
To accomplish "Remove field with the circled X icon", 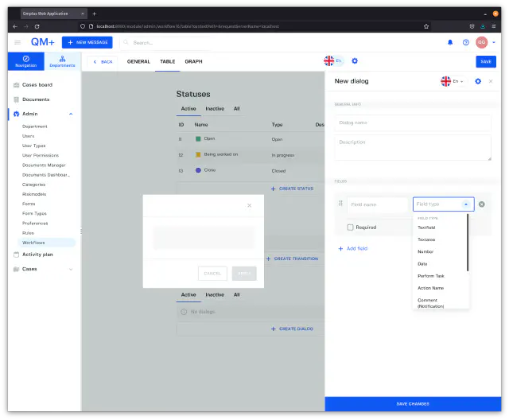I will coord(482,204).
